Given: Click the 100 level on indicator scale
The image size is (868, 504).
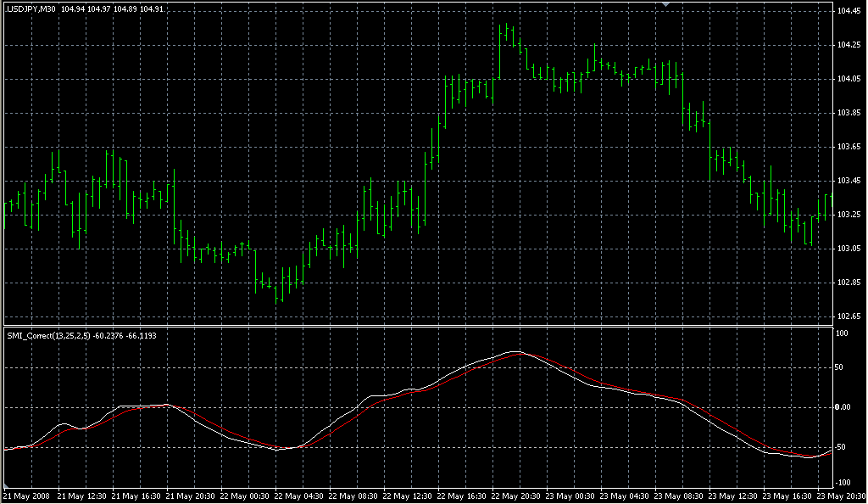Looking at the screenshot, I should coord(843,333).
